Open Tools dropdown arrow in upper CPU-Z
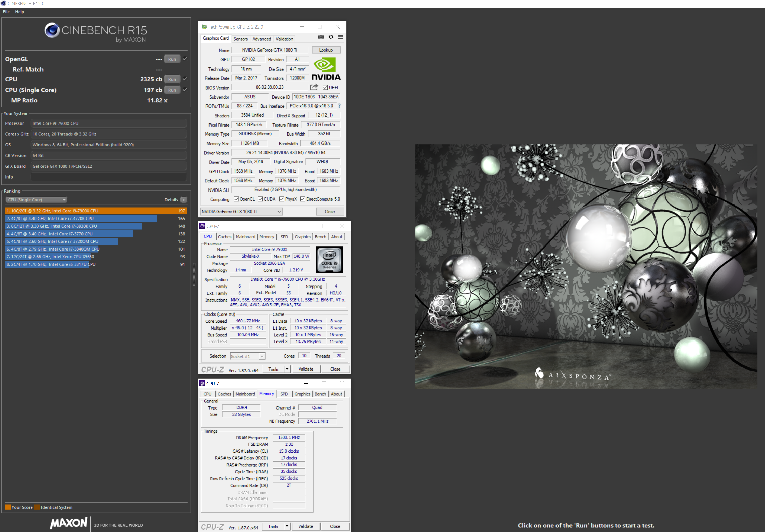The width and height of the screenshot is (765, 532). [287, 369]
